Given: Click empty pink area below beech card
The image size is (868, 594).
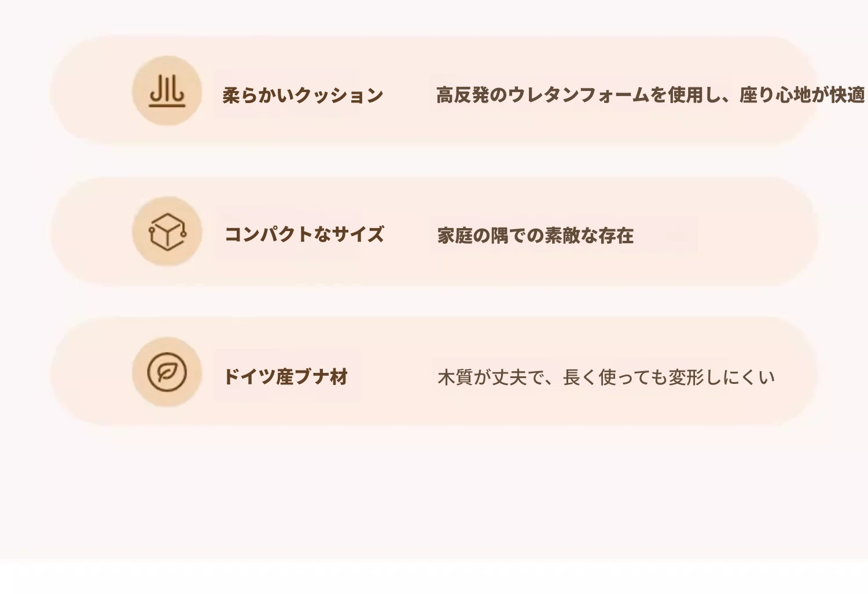Looking at the screenshot, I should (434, 492).
